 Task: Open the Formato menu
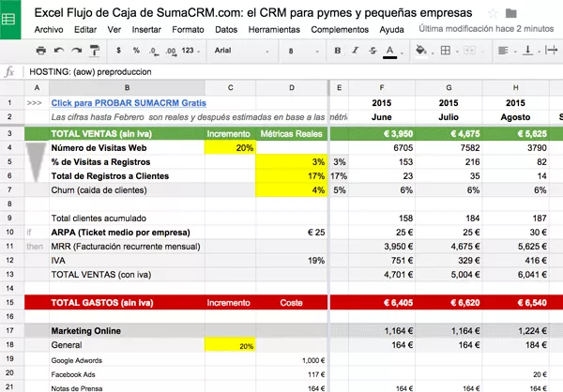188,30
